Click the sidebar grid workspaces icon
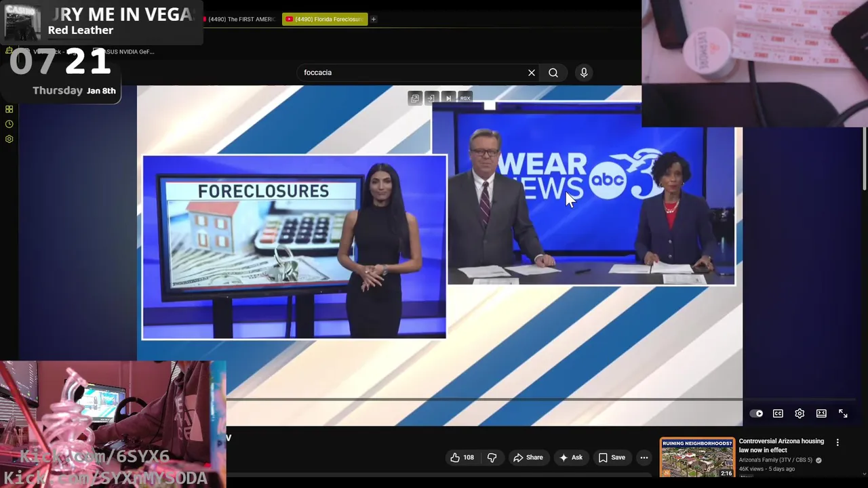 [x=9, y=109]
